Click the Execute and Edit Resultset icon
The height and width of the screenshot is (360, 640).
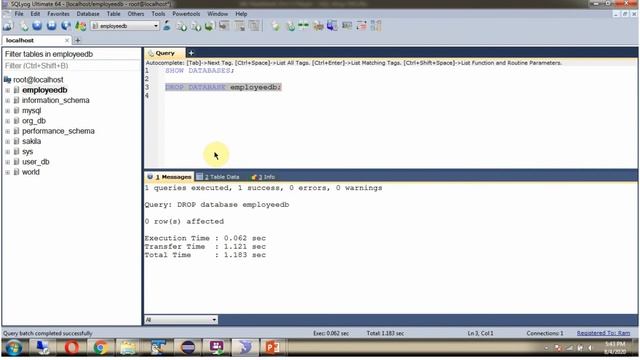[x=66, y=26]
